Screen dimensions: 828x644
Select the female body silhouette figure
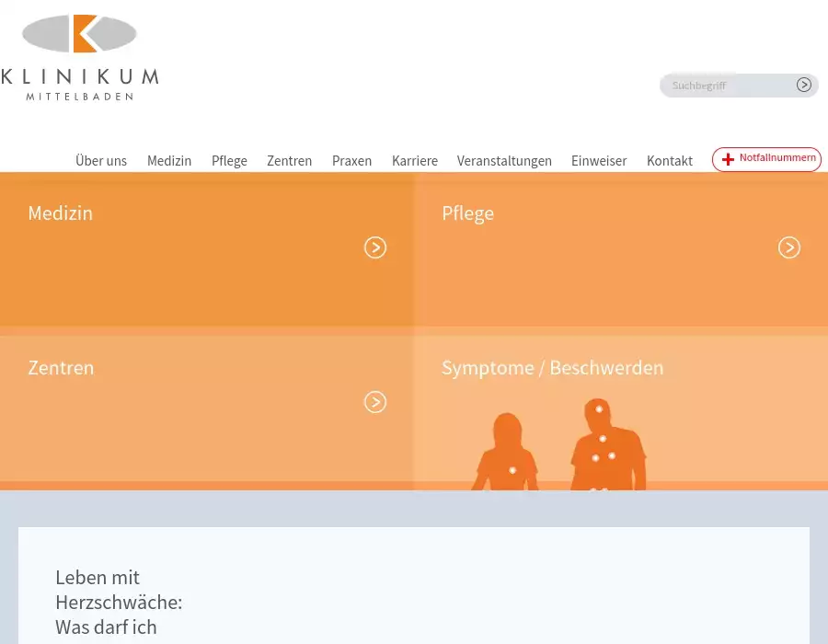[x=507, y=454]
